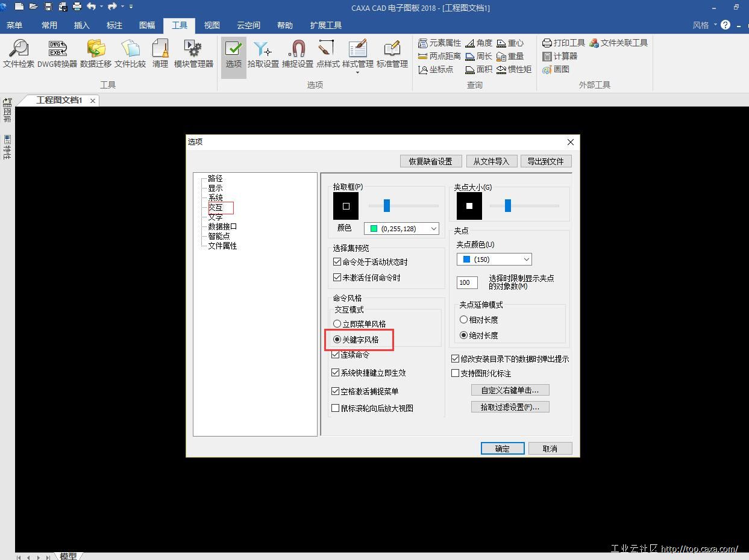749x560 pixels.
Task: Expand the quick access toolbar customize arrow
Action: [x=131, y=7]
